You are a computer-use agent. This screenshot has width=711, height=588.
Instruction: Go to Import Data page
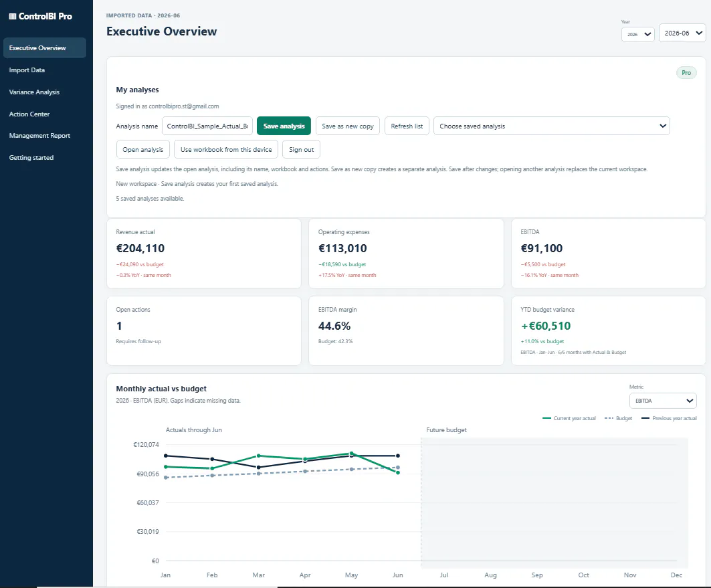pyautogui.click(x=27, y=70)
